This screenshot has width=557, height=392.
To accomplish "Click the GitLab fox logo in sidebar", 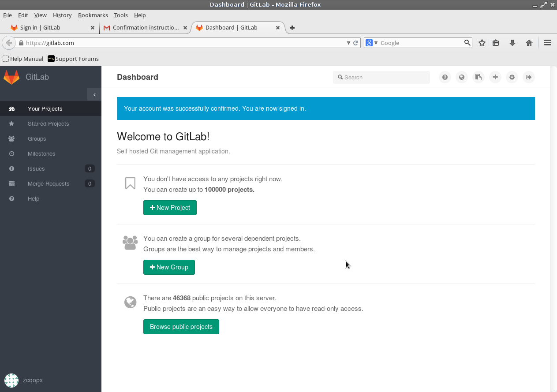I will click(x=11, y=77).
